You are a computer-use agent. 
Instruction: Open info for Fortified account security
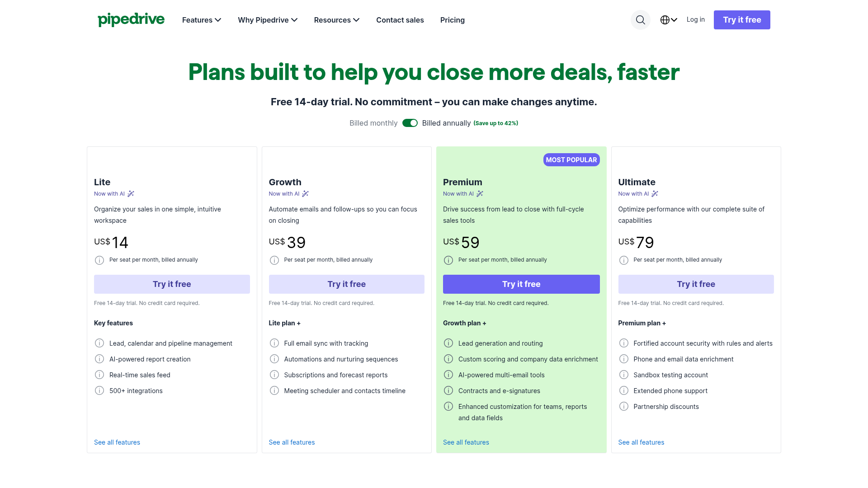point(624,343)
